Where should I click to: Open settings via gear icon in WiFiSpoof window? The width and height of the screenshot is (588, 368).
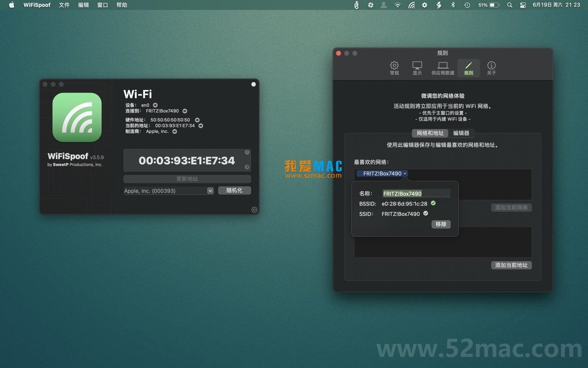tap(254, 210)
